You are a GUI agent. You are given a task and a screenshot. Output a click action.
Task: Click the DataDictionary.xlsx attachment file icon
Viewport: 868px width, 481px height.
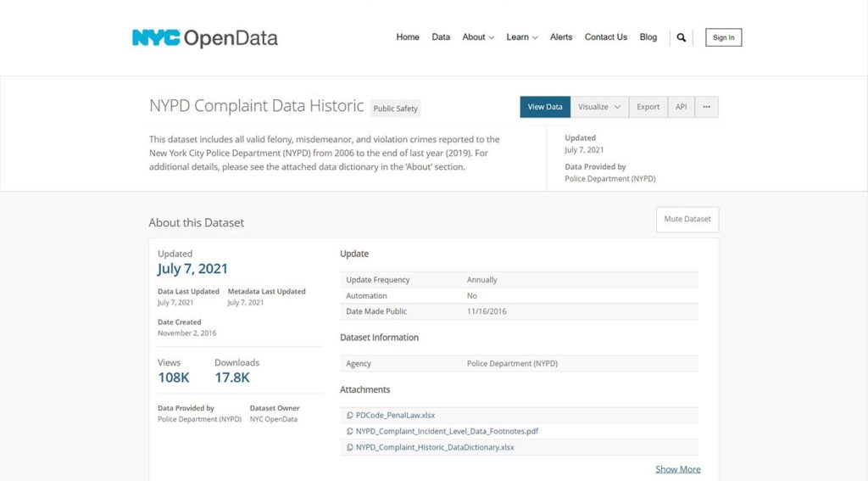point(350,447)
